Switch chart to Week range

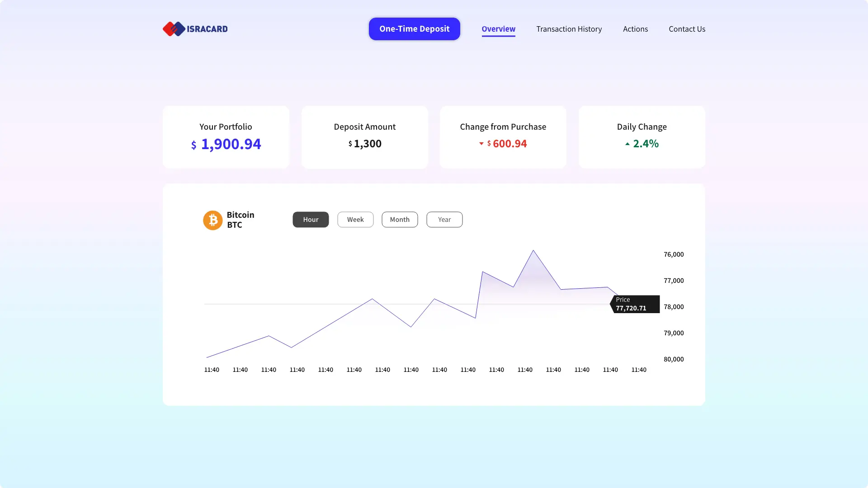coord(355,220)
